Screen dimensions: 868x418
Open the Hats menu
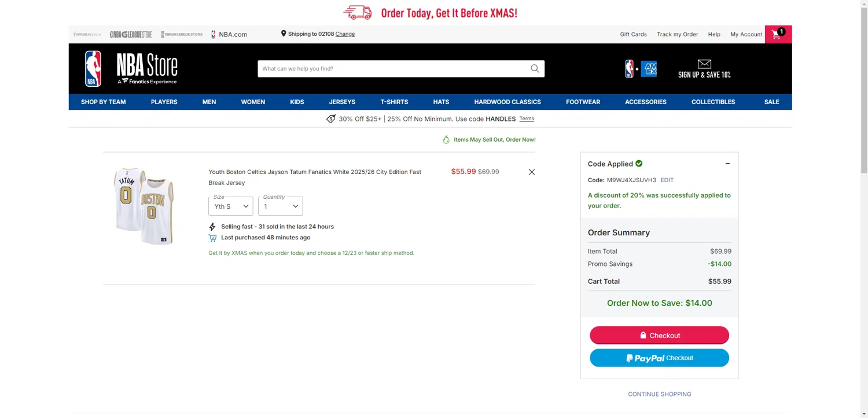coord(441,102)
